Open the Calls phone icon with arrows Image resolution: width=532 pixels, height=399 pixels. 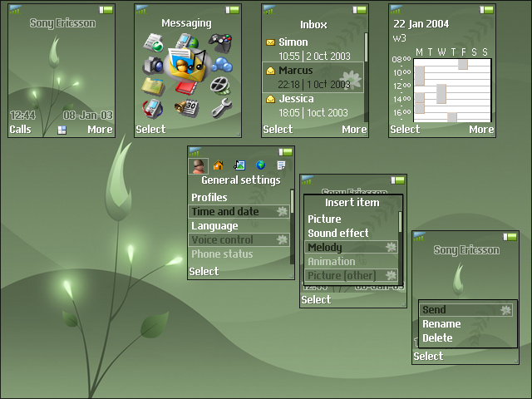[152, 109]
